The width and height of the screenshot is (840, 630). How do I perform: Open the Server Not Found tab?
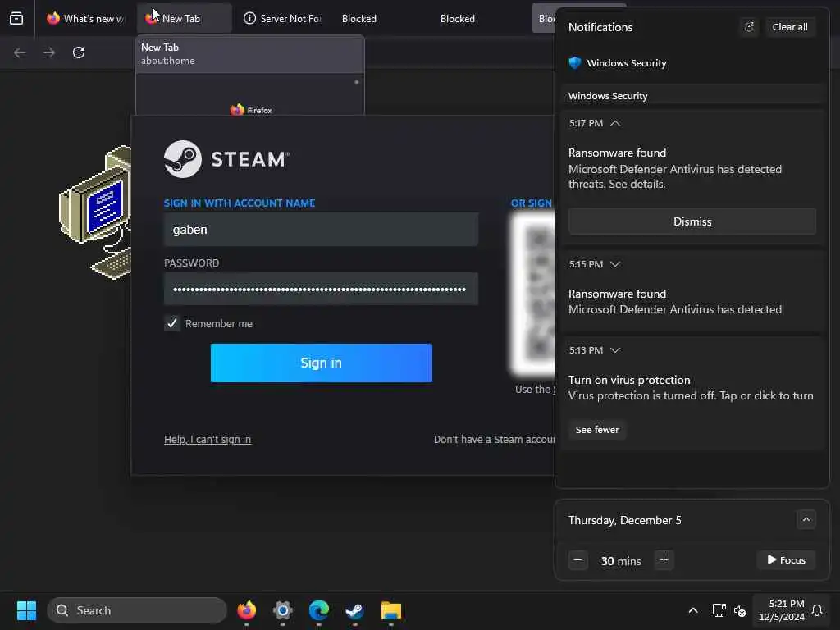point(282,19)
